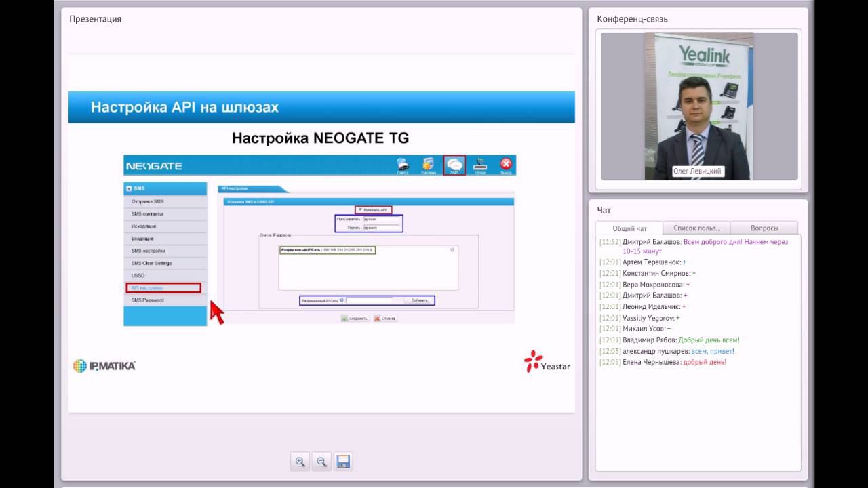This screenshot has height=488, width=868.
Task: Click the Елена Чернышева chat message
Action: (663, 362)
